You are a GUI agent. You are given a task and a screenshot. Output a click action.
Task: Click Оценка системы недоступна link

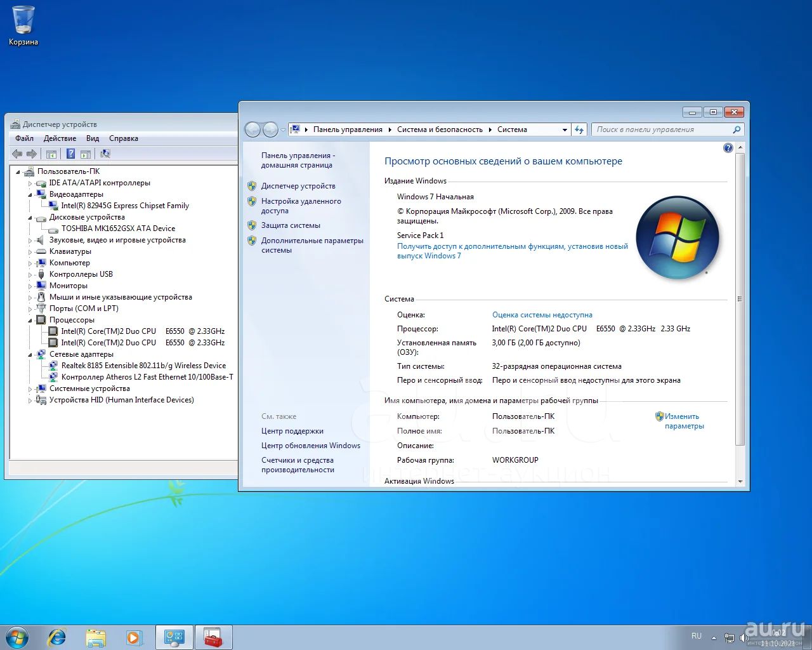(542, 315)
